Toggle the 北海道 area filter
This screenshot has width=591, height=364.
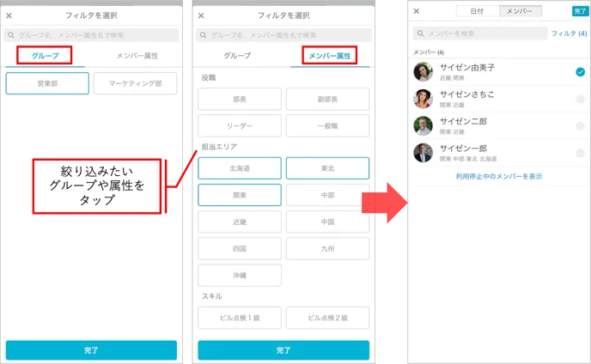coord(240,168)
